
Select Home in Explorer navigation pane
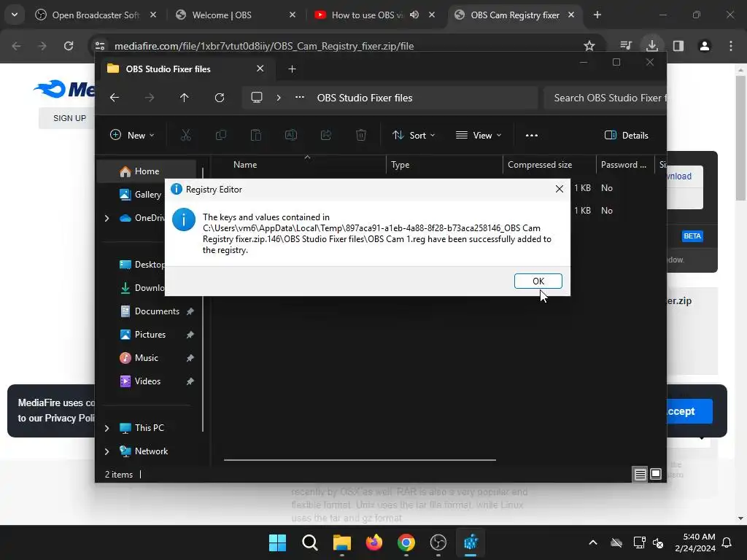tap(146, 171)
